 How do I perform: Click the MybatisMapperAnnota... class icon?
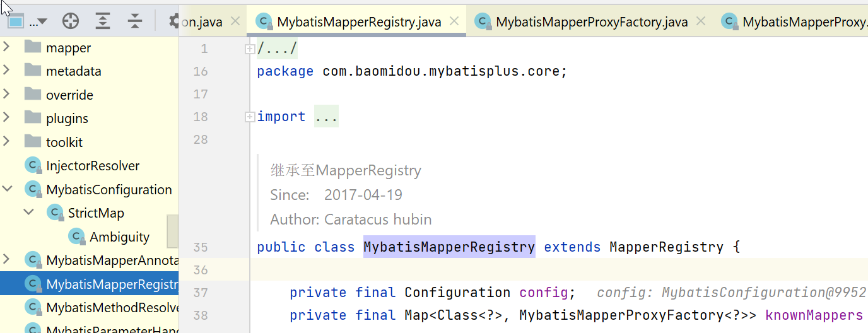33,260
